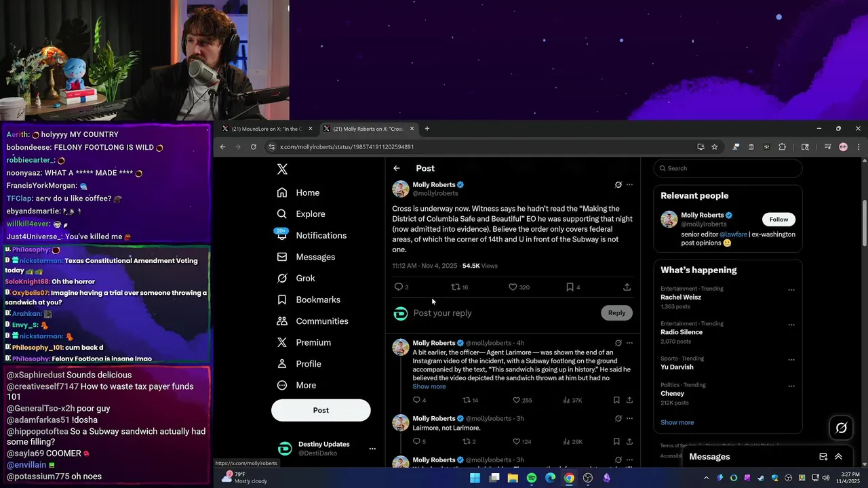The height and width of the screenshot is (488, 868).
Task: Open options for Cheney trend
Action: [x=791, y=386]
